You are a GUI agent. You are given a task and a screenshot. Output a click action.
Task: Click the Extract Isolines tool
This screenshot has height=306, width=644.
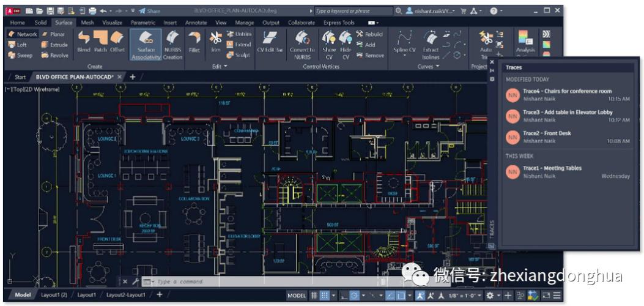point(431,43)
